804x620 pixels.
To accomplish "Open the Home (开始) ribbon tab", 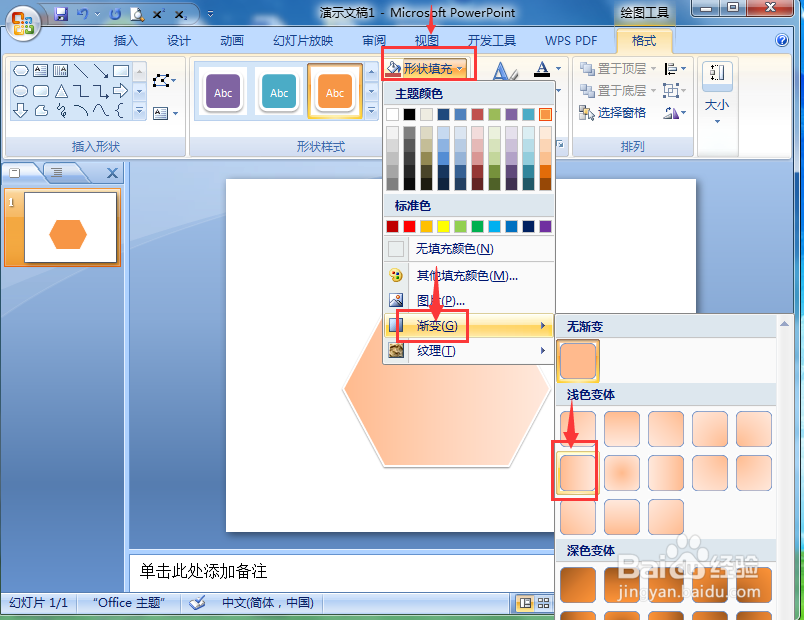I will [72, 41].
